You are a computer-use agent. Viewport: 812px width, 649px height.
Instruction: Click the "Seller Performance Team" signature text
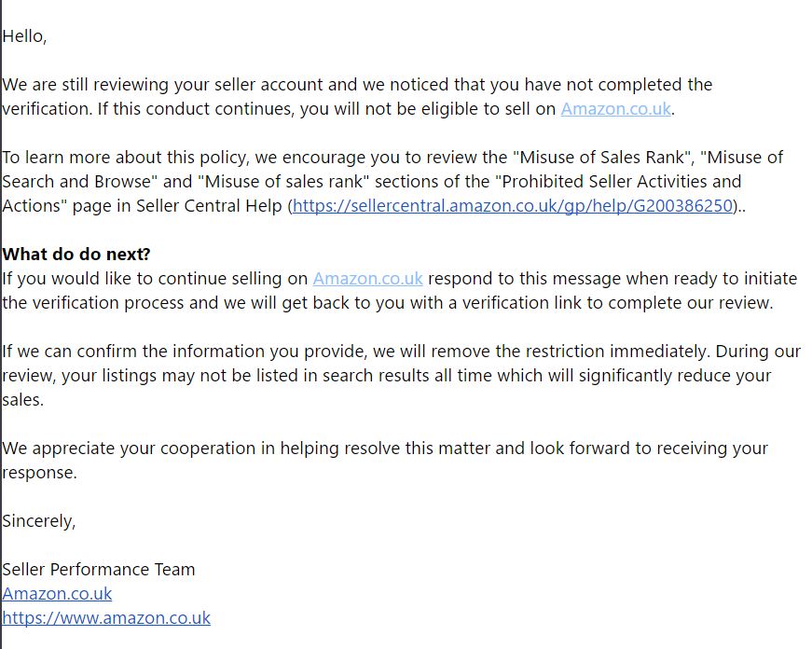pos(99,570)
